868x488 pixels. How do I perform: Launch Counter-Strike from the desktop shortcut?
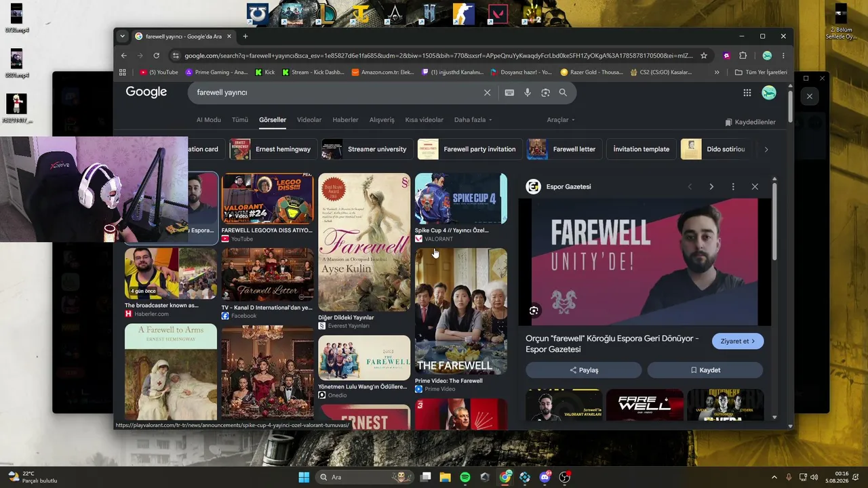click(464, 14)
